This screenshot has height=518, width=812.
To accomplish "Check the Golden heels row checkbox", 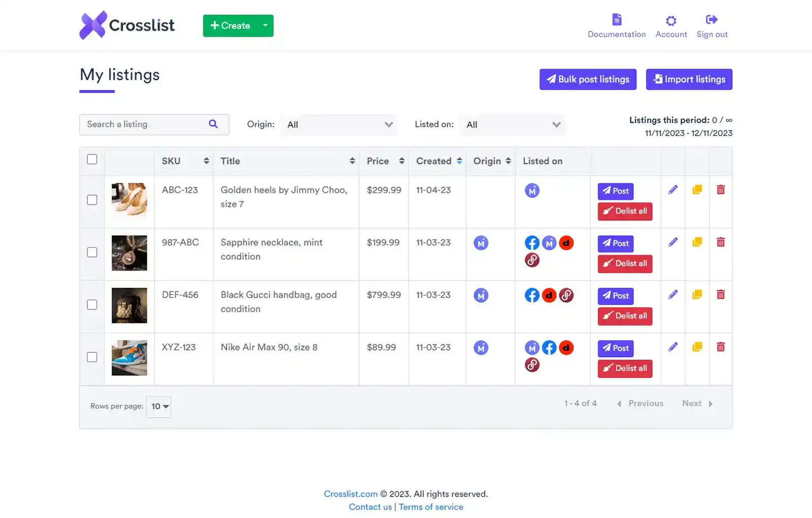I will point(92,200).
